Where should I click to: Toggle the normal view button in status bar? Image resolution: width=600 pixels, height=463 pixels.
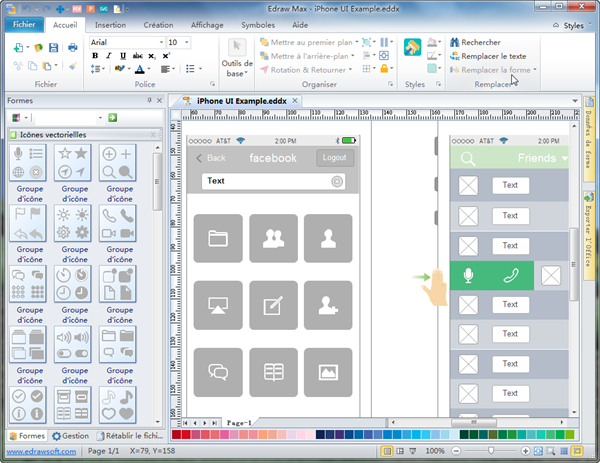[x=387, y=452]
